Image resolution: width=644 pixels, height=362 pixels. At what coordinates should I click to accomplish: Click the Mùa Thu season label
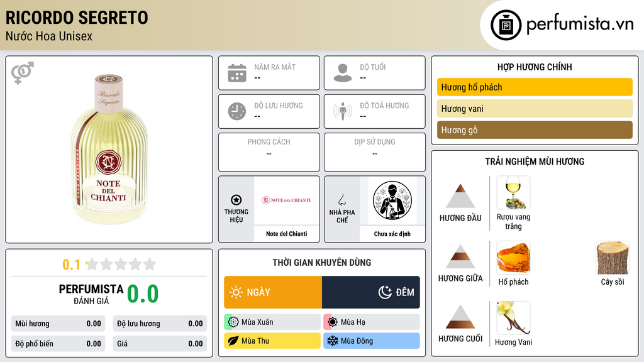[x=255, y=341]
